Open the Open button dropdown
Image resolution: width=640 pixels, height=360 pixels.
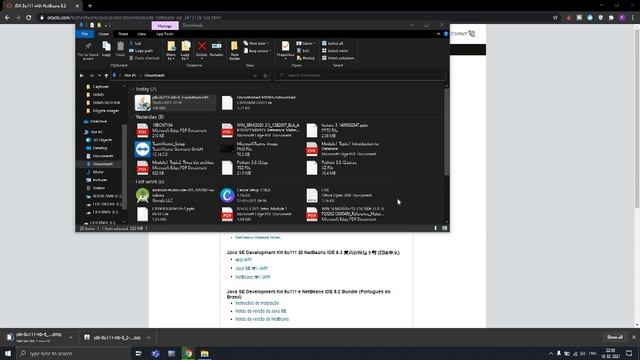pos(306,43)
